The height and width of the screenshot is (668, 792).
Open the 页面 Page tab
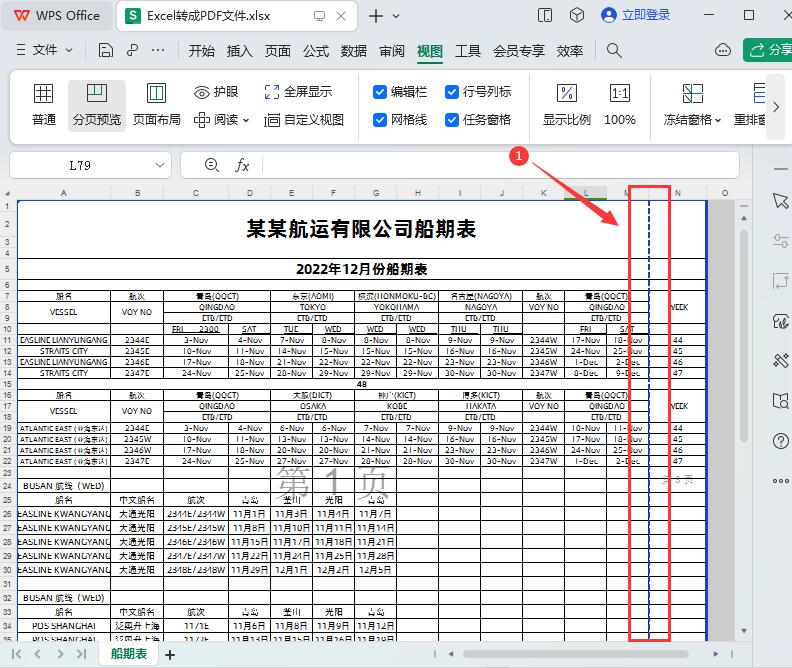click(x=278, y=51)
